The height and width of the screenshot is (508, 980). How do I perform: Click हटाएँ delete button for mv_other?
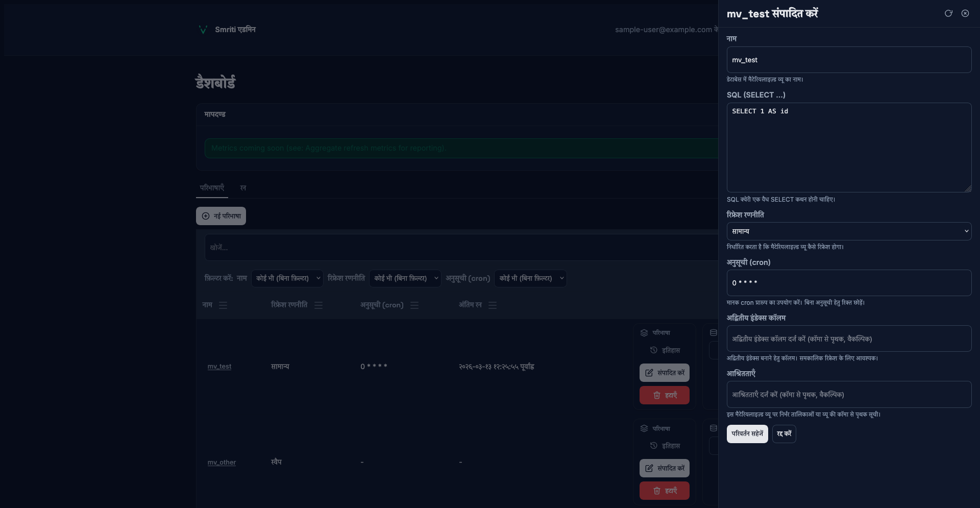pos(664,491)
